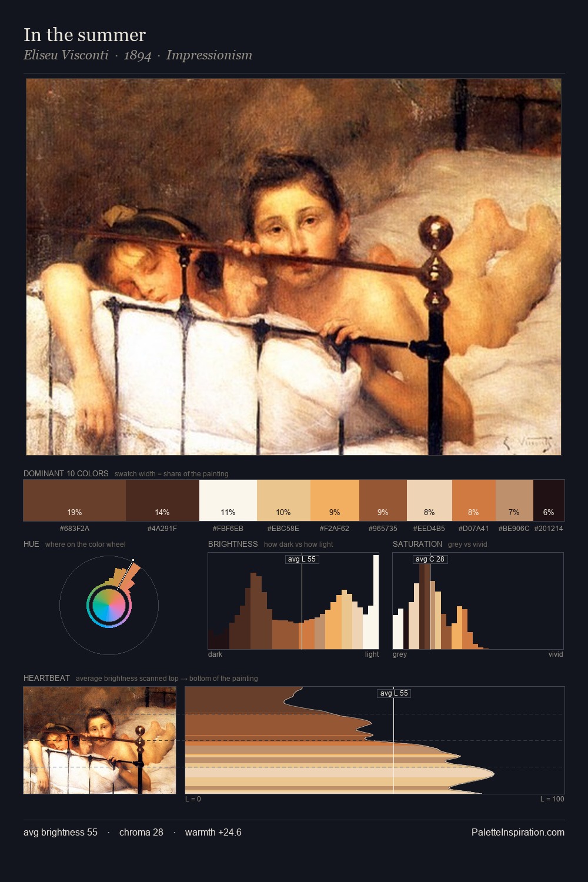Screen dimensions: 588x882
Task: Click the hex code '#201214' text
Action: (x=549, y=529)
